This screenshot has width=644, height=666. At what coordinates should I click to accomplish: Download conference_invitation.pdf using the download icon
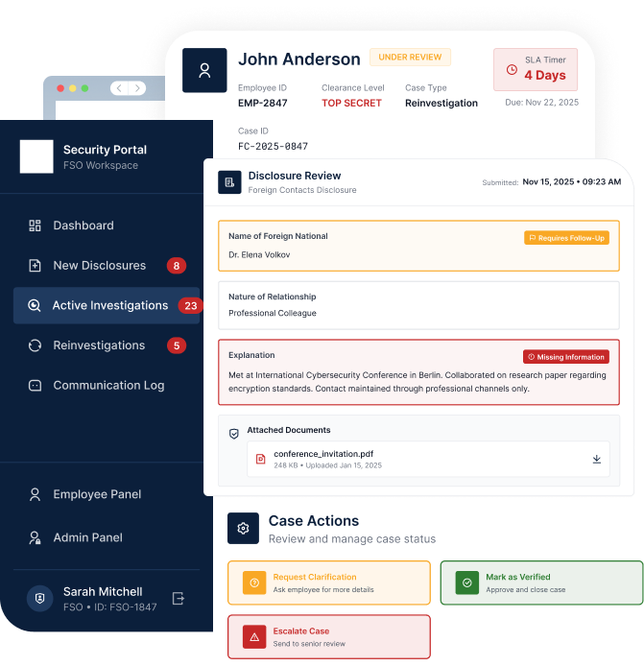click(596, 460)
